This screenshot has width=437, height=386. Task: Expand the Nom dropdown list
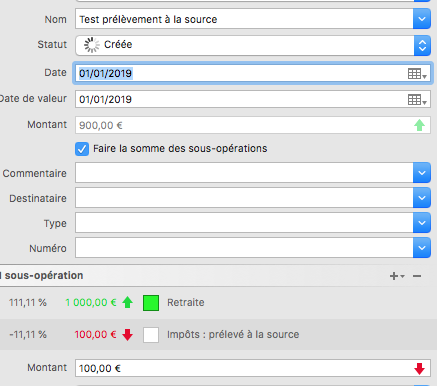point(422,19)
